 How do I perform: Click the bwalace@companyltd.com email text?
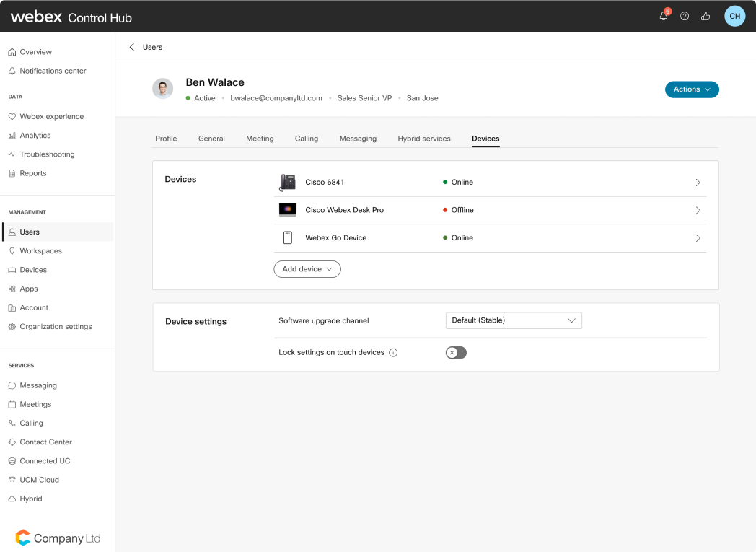(x=276, y=98)
